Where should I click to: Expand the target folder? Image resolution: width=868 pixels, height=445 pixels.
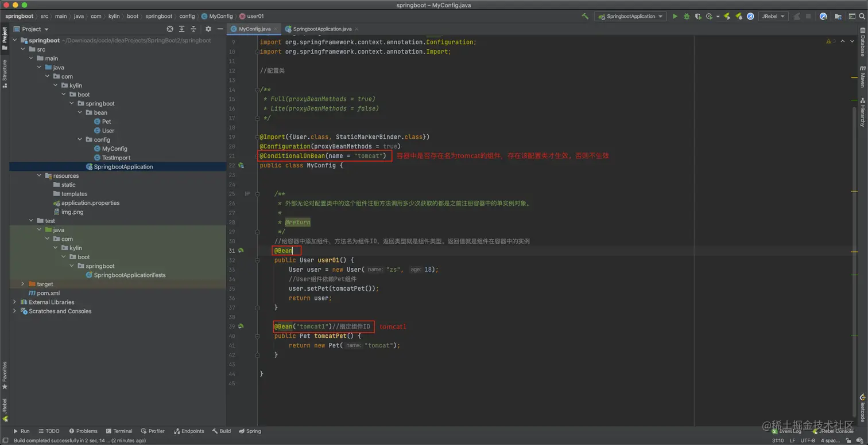(x=23, y=284)
